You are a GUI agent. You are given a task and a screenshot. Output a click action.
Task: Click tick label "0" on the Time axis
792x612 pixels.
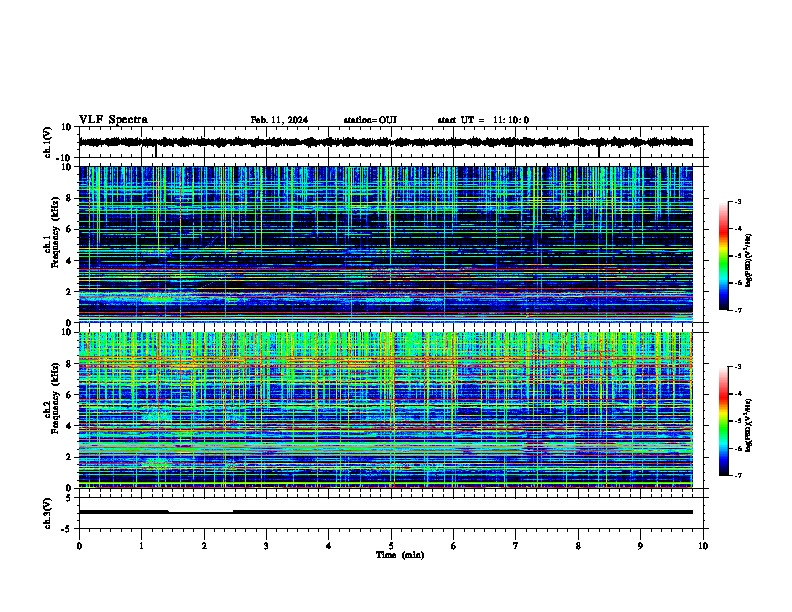tap(79, 546)
